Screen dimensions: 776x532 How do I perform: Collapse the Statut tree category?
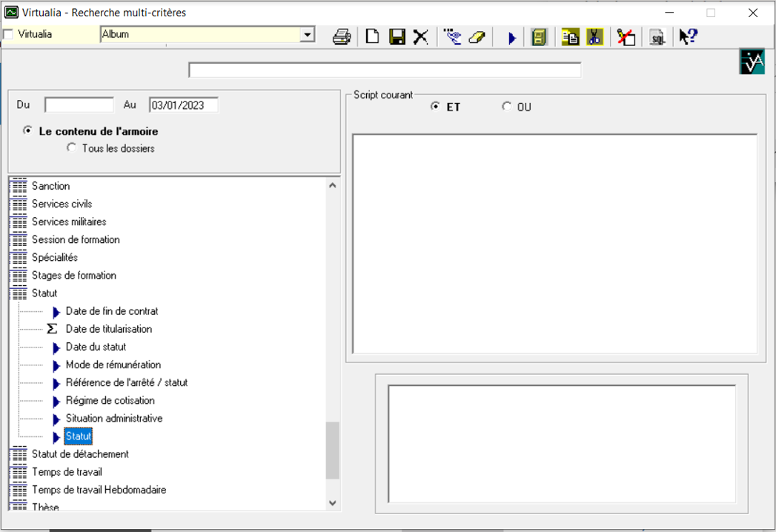point(19,293)
